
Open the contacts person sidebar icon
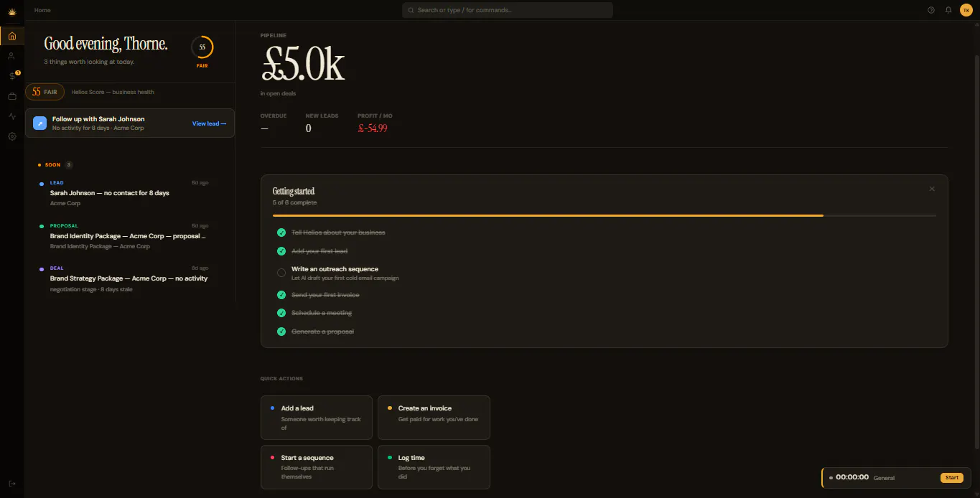(x=11, y=56)
